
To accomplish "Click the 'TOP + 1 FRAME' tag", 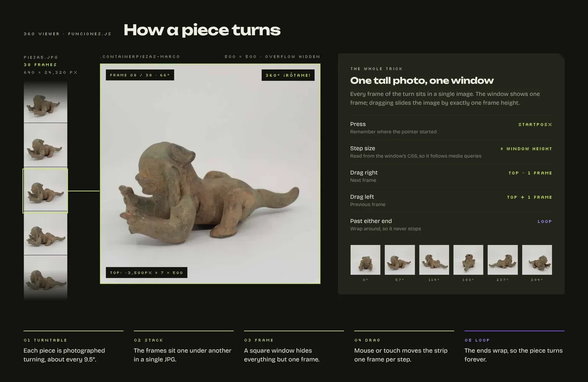I will tap(530, 197).
